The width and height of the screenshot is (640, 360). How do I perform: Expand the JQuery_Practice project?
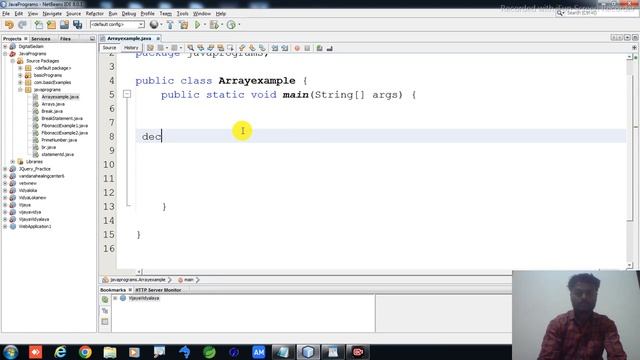(x=5, y=169)
